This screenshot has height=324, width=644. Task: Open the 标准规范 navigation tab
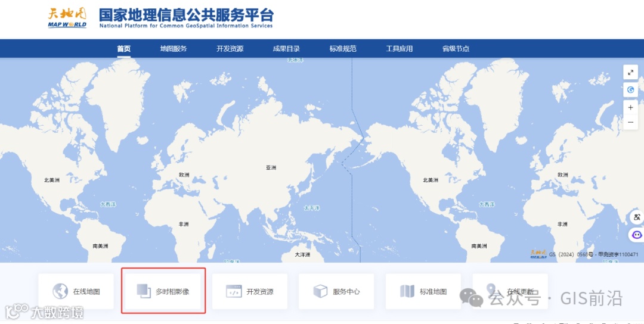click(x=343, y=49)
